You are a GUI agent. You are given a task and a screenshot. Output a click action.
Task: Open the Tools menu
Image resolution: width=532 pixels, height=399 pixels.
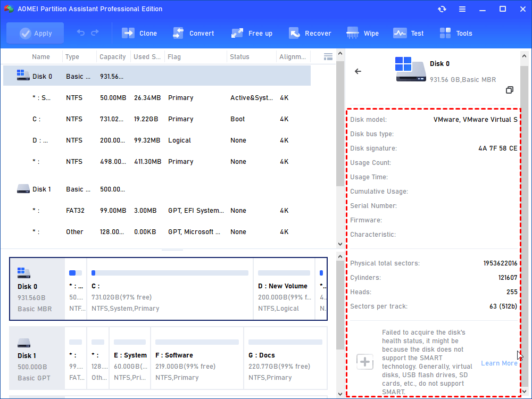click(x=456, y=33)
